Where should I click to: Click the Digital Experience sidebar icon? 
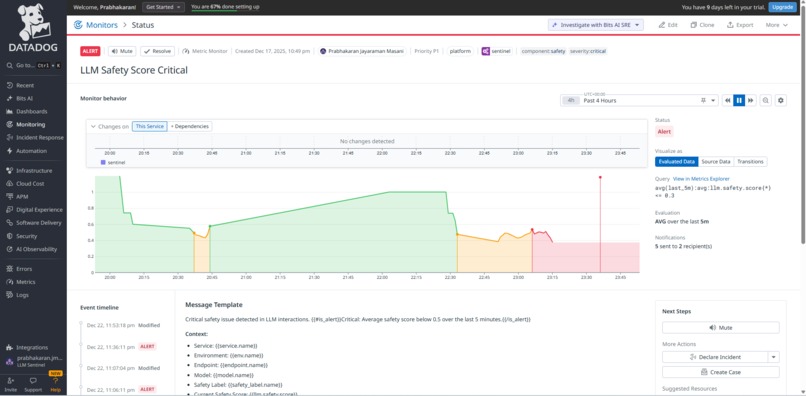(x=10, y=210)
